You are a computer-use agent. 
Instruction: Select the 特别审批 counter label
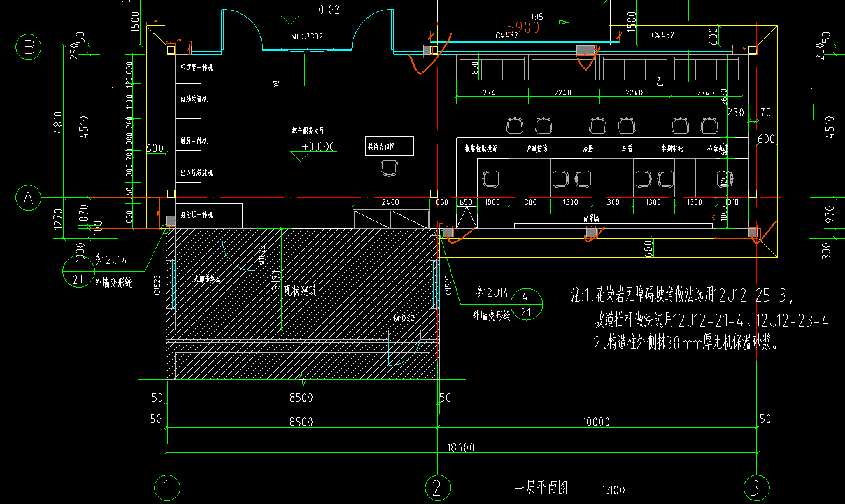tap(672, 148)
